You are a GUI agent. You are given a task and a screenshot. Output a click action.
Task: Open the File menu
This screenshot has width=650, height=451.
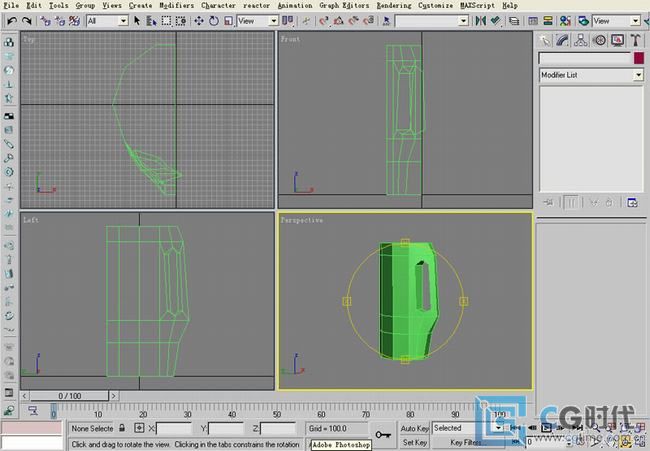pos(11,5)
